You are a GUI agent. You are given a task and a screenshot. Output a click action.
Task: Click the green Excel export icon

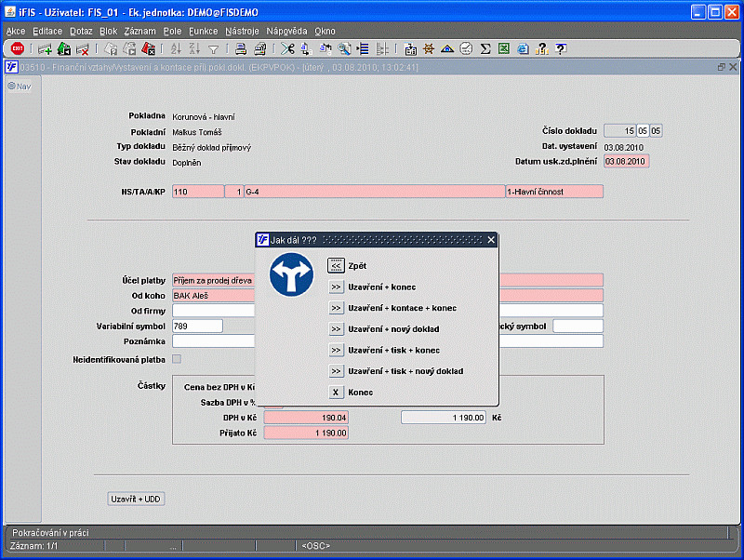click(x=503, y=49)
